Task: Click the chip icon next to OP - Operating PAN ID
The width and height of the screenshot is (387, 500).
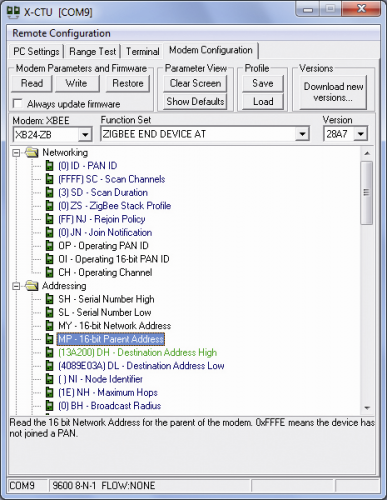Action: (49, 246)
